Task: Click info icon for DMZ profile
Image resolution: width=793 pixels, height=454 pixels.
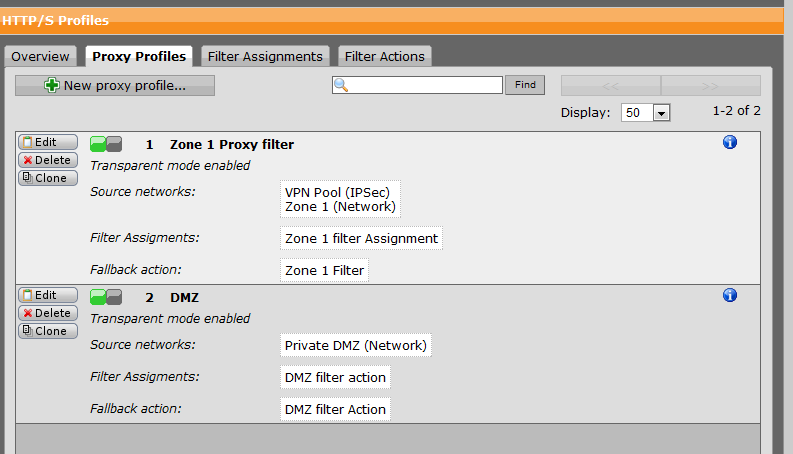Action: point(729,295)
